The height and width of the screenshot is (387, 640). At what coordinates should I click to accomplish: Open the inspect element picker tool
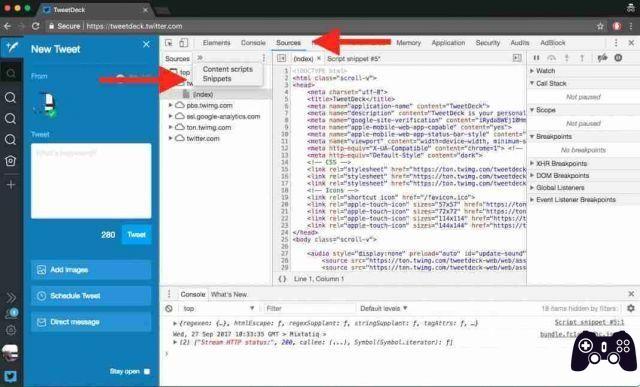pyautogui.click(x=169, y=43)
